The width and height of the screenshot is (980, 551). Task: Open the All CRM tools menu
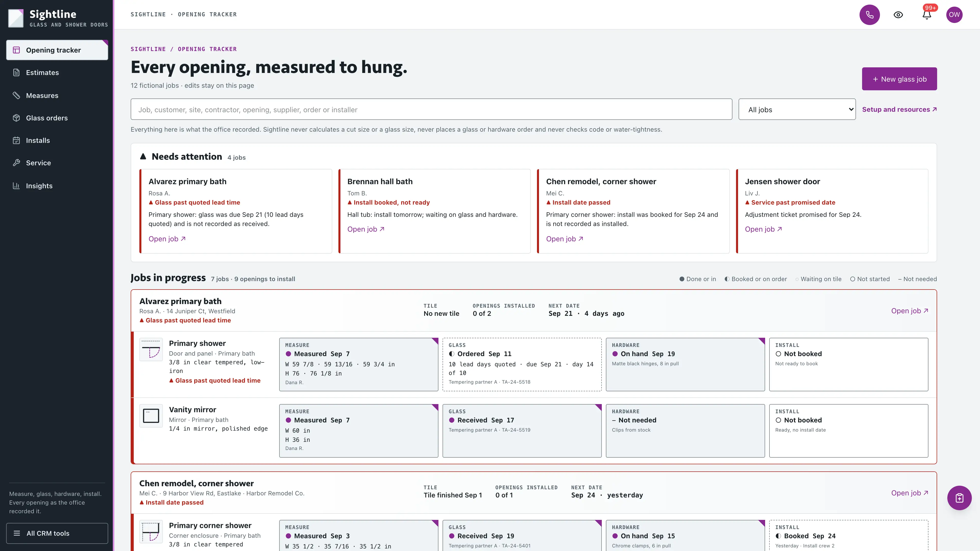click(57, 533)
